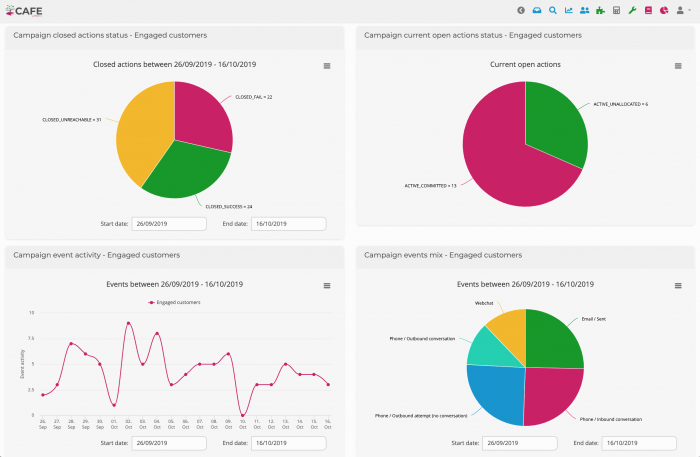Open the blue line chart icon
Screen dimensions: 700x457
[569, 10]
